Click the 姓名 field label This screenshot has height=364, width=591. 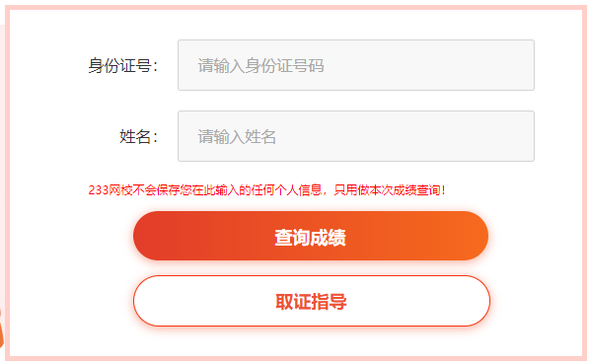coord(138,136)
